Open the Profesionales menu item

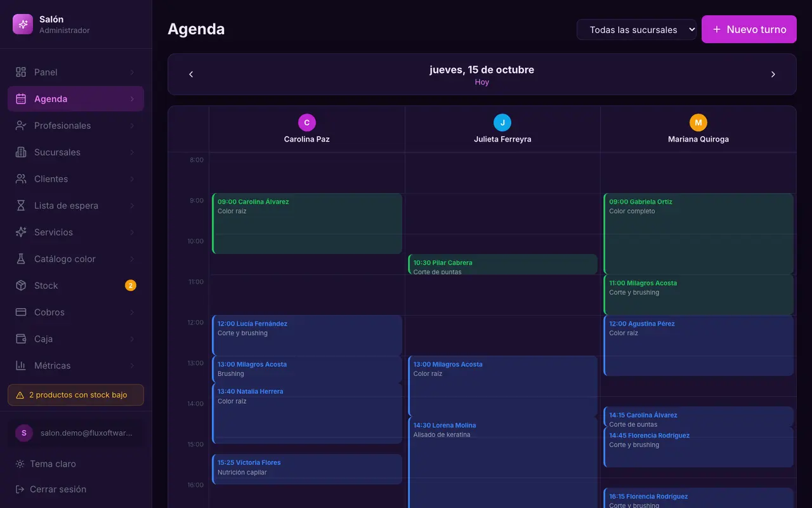tap(75, 126)
